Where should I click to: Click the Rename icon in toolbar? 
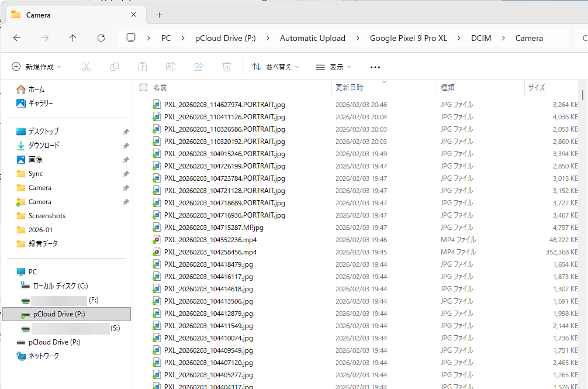pyautogui.click(x=171, y=67)
